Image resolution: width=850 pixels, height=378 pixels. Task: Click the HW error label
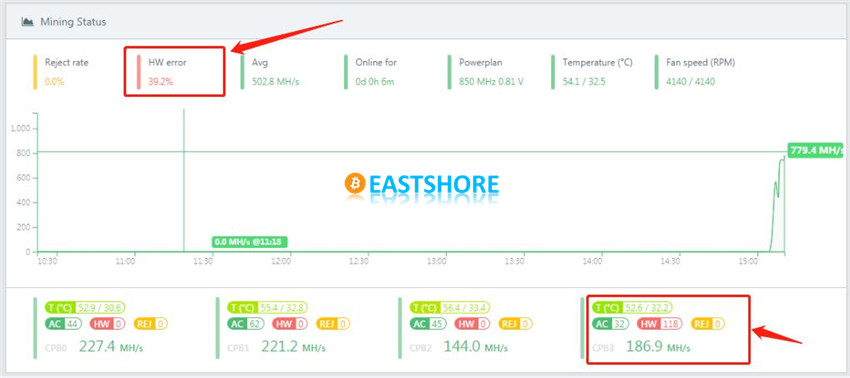[x=167, y=62]
